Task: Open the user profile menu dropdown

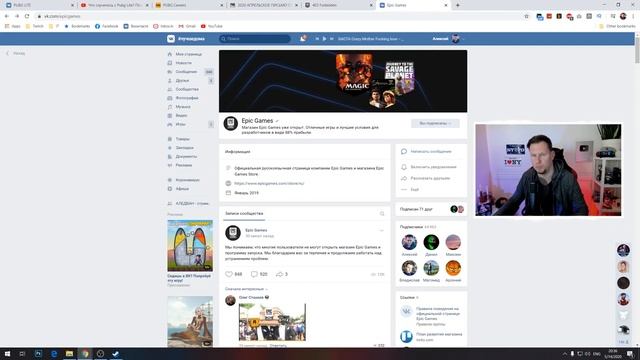Action: (448, 39)
